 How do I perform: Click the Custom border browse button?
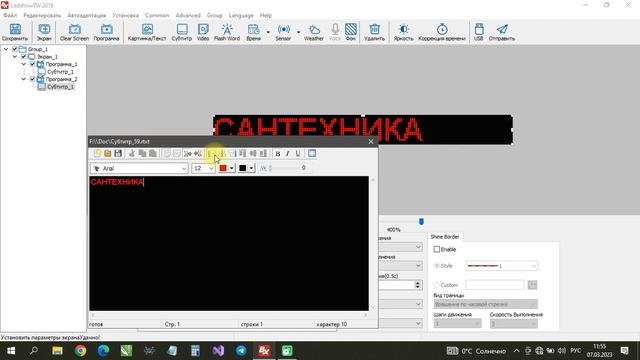pyautogui.click(x=533, y=284)
